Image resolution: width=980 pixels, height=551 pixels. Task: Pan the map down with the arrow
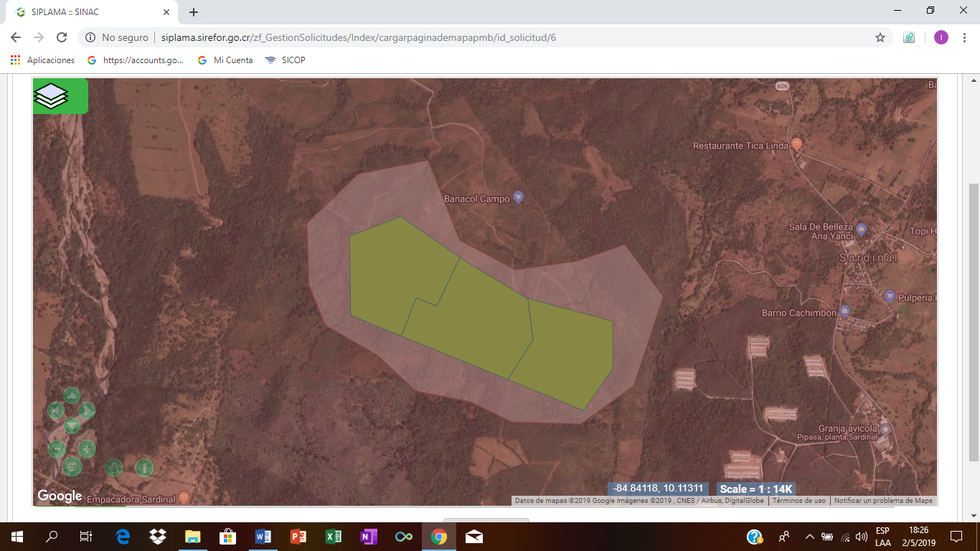72,426
